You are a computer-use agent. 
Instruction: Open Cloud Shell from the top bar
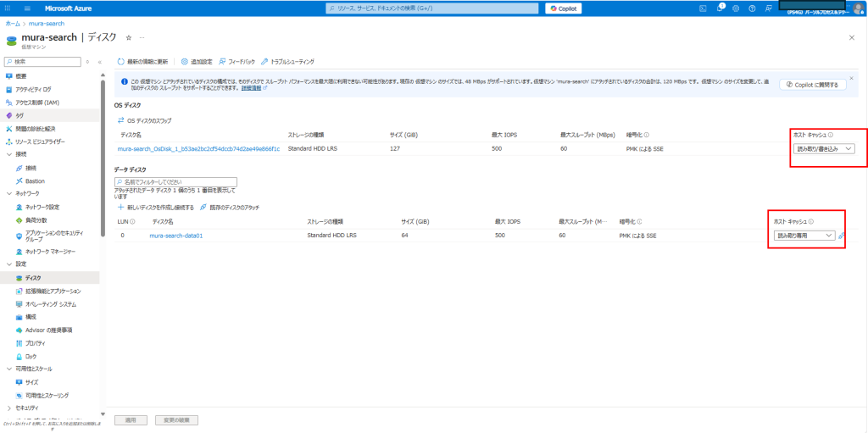click(x=703, y=8)
